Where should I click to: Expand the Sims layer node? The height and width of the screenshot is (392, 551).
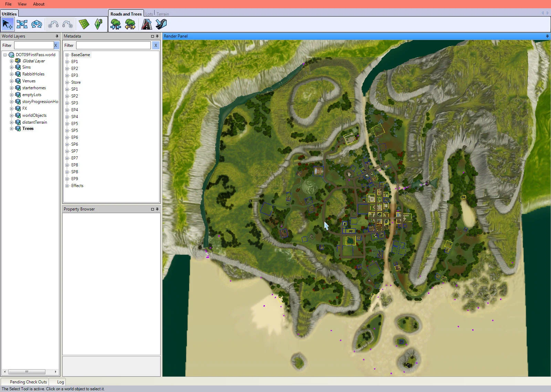pos(12,67)
